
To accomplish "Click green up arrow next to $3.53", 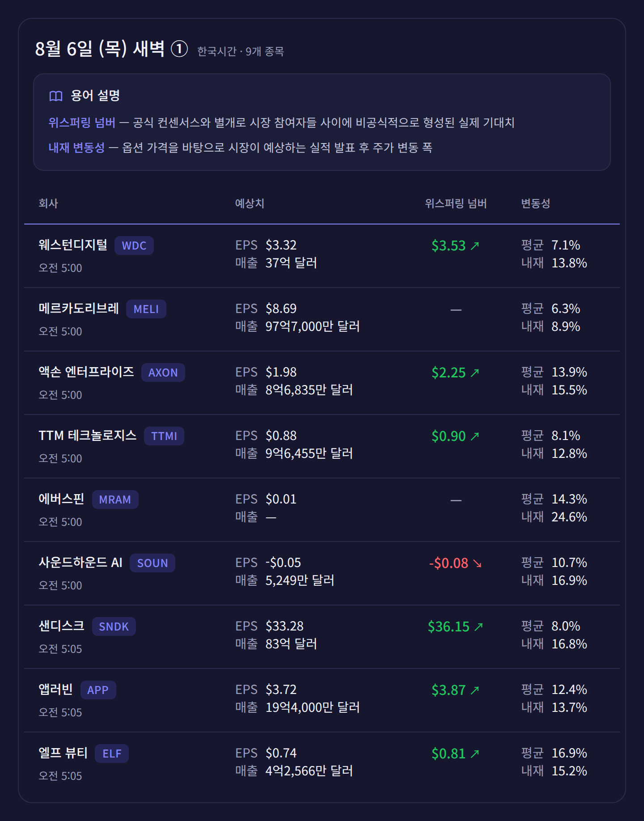I will (475, 245).
